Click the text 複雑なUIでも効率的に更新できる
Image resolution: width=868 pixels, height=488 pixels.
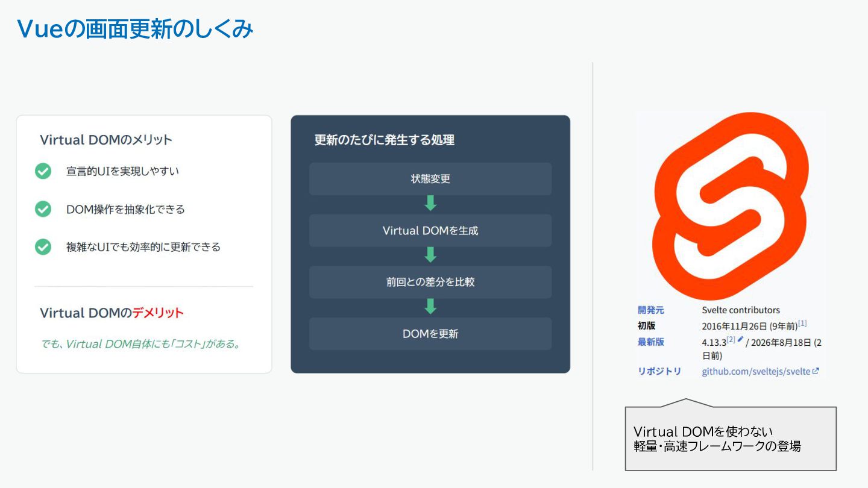click(x=143, y=247)
